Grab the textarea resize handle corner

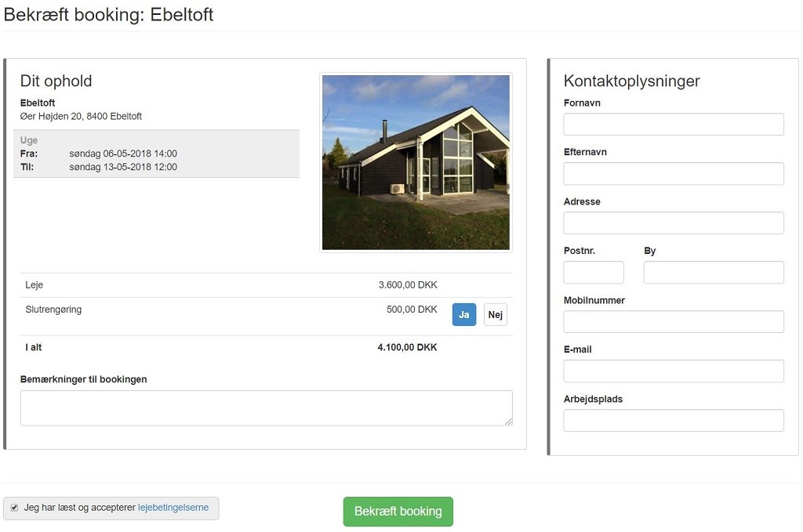pos(508,422)
